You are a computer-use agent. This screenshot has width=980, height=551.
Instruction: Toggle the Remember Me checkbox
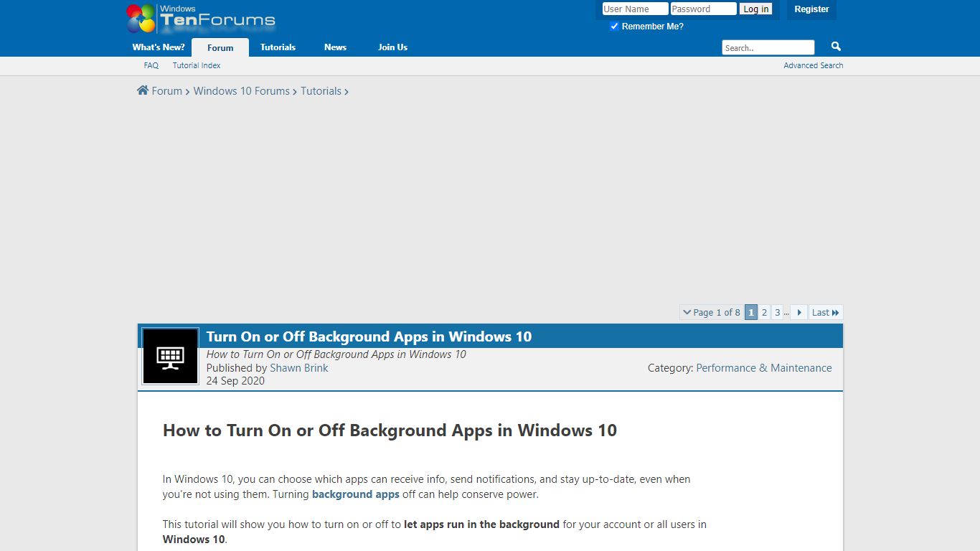(614, 27)
